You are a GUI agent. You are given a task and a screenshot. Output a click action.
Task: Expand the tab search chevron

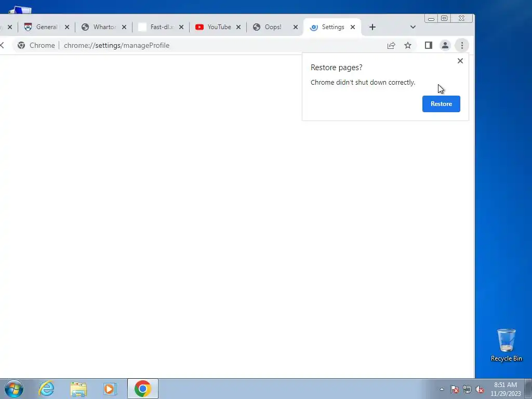pyautogui.click(x=413, y=27)
